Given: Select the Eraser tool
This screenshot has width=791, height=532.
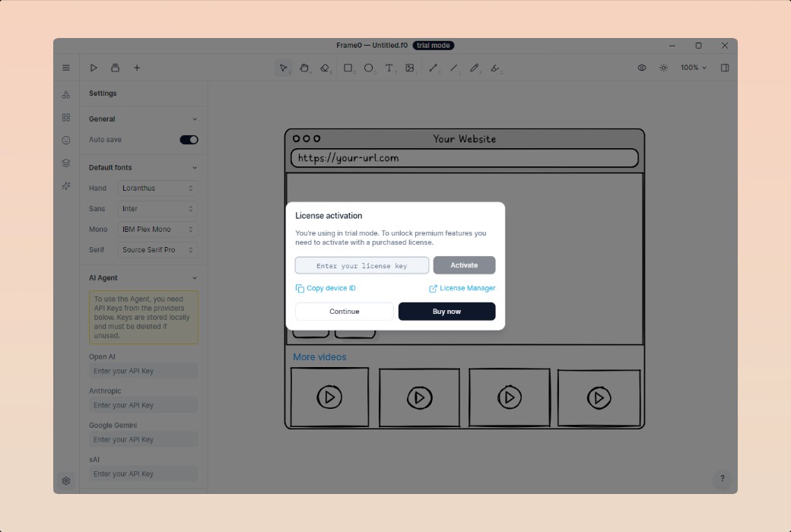Looking at the screenshot, I should click(325, 68).
